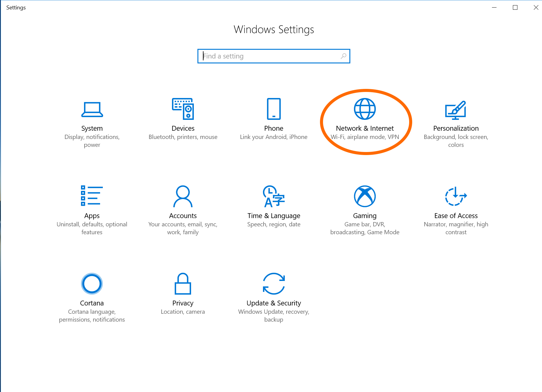The height and width of the screenshot is (392, 542).
Task: Click the Phone label
Action: coord(274,128)
